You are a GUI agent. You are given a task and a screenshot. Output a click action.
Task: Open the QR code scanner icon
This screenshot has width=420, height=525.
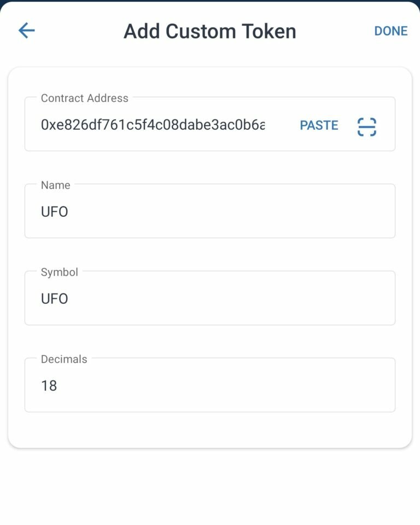(x=366, y=126)
